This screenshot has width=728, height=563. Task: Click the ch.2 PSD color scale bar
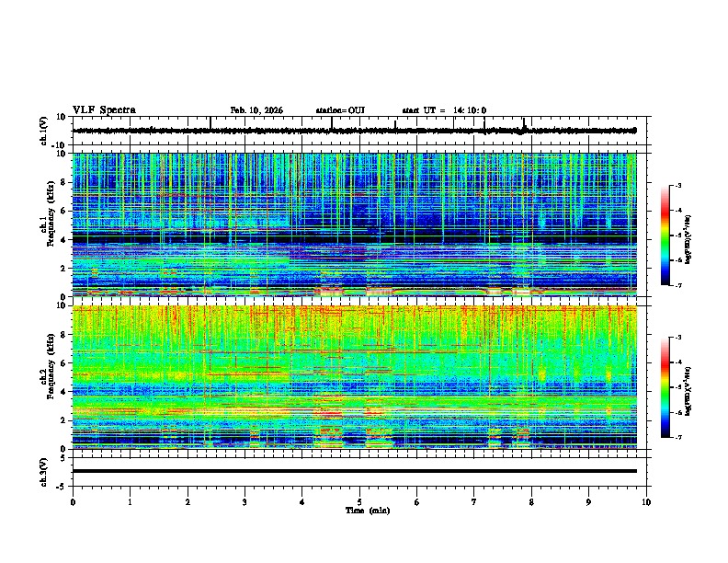665,387
